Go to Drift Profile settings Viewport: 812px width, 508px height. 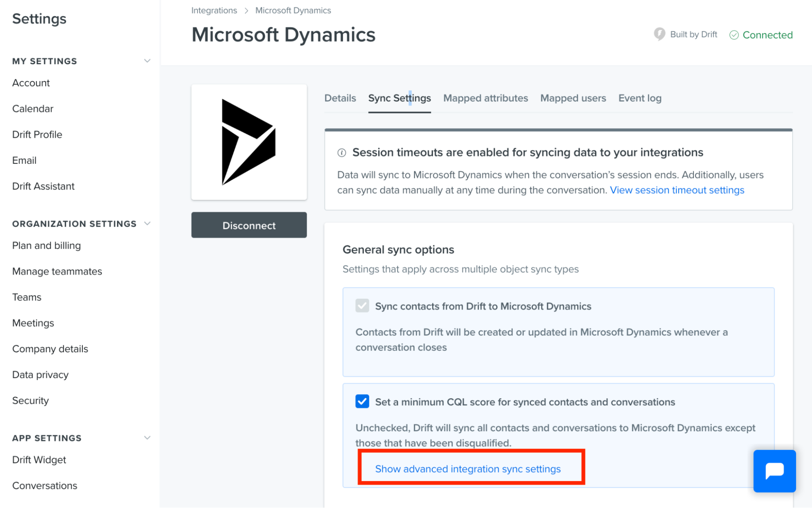click(37, 135)
